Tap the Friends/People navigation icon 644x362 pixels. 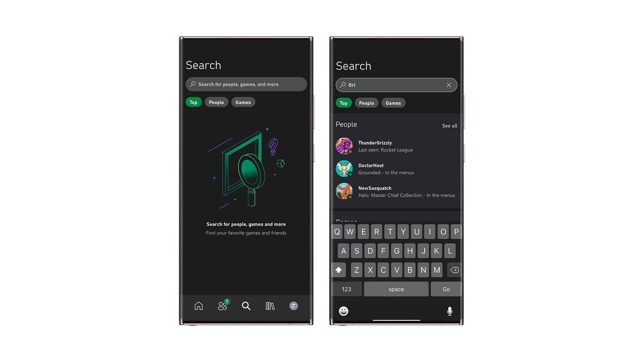point(223,305)
